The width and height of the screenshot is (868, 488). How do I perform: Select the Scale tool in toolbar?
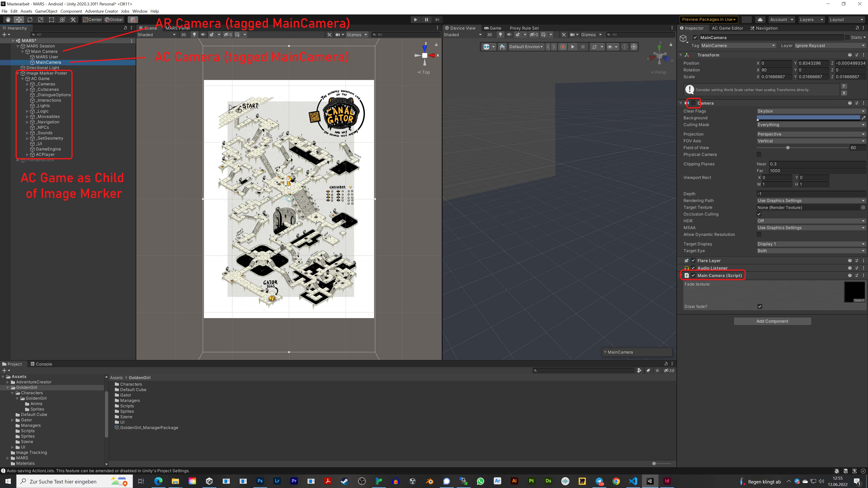(41, 19)
